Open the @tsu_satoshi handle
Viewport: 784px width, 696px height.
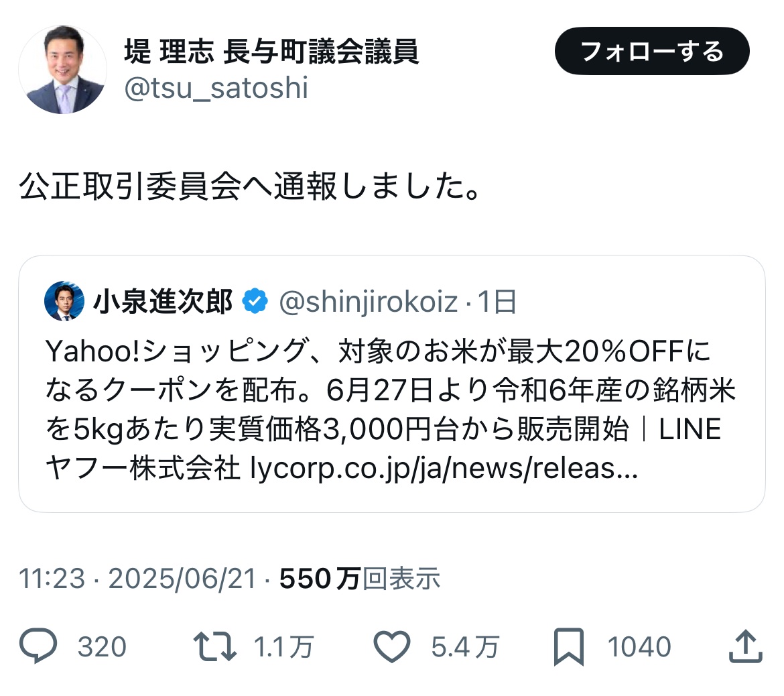click(x=216, y=88)
